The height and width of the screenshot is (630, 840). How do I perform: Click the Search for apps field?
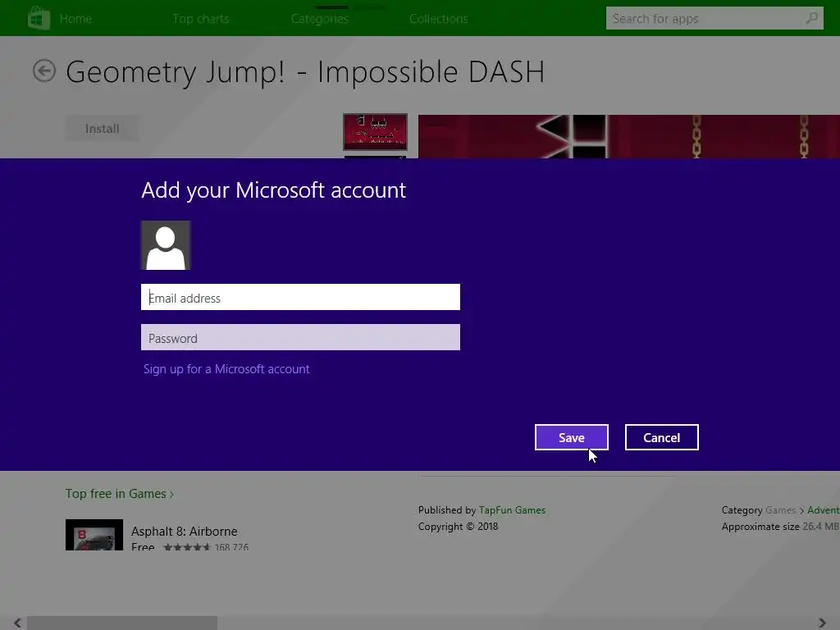pyautogui.click(x=714, y=18)
